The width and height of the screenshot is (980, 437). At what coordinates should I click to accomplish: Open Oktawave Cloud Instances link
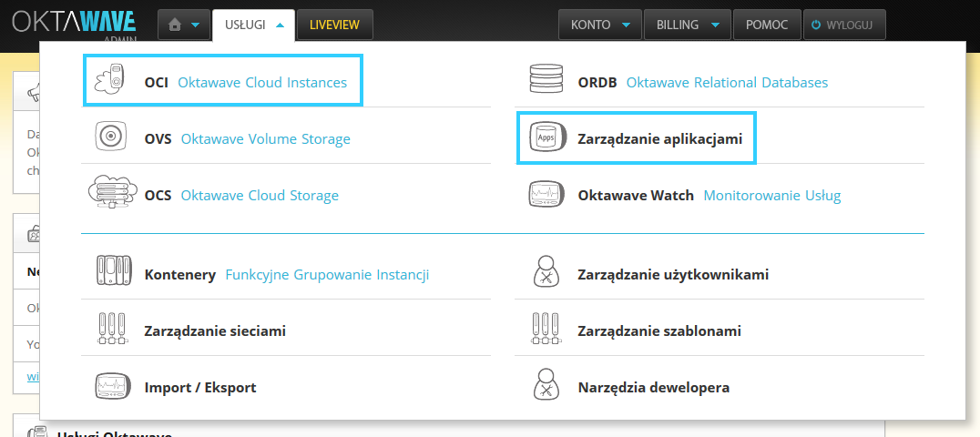coord(262,83)
